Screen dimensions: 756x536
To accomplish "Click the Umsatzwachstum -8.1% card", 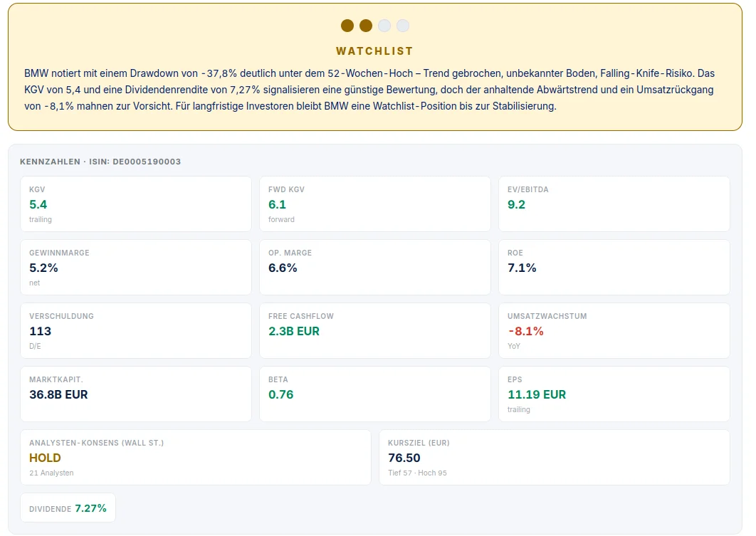I will click(x=614, y=331).
